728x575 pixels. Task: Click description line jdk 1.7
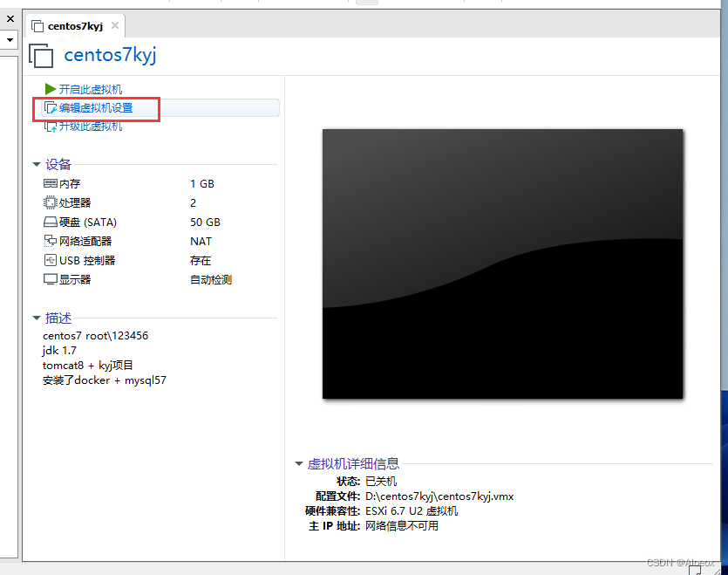pyautogui.click(x=59, y=351)
